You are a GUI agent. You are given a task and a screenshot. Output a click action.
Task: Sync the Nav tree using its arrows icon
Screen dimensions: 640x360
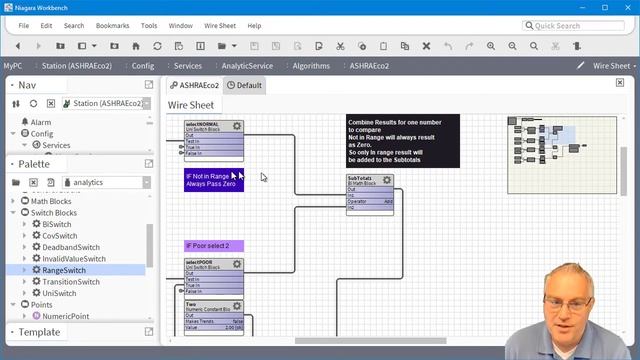[16, 104]
